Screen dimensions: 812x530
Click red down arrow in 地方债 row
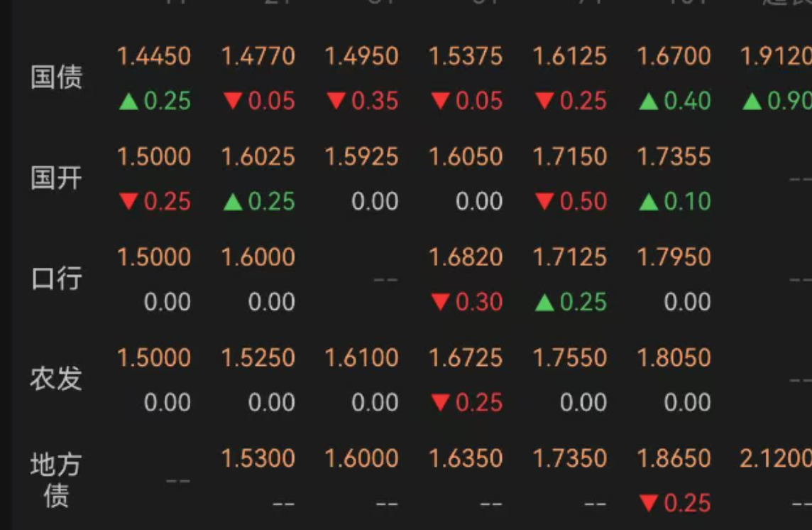click(649, 503)
